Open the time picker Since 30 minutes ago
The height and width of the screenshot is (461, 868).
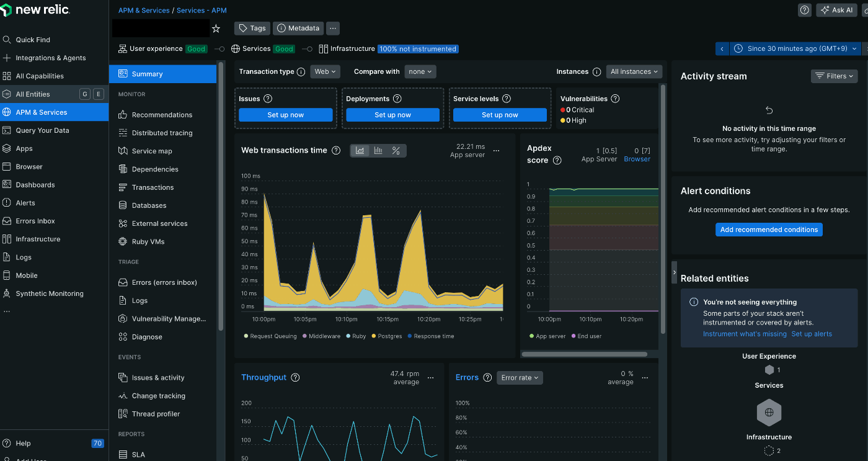[x=796, y=48]
